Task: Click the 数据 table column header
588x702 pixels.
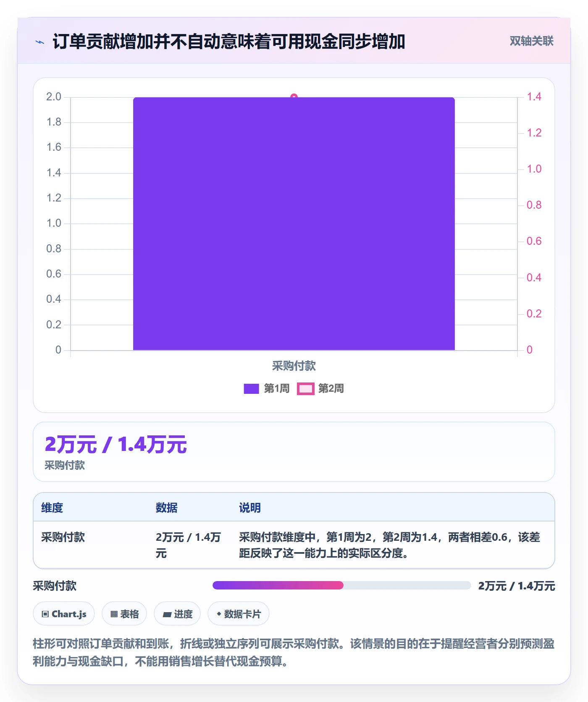Action: [166, 508]
